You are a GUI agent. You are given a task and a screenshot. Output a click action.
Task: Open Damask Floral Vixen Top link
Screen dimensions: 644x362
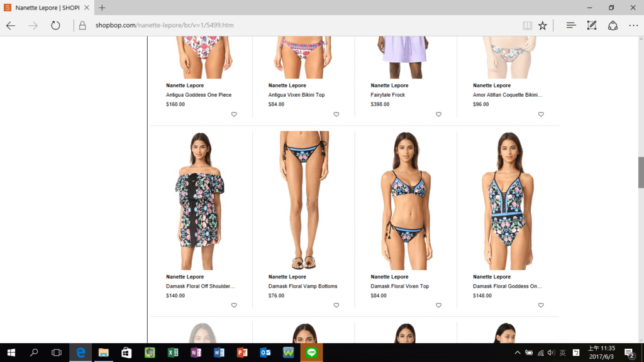tap(399, 286)
